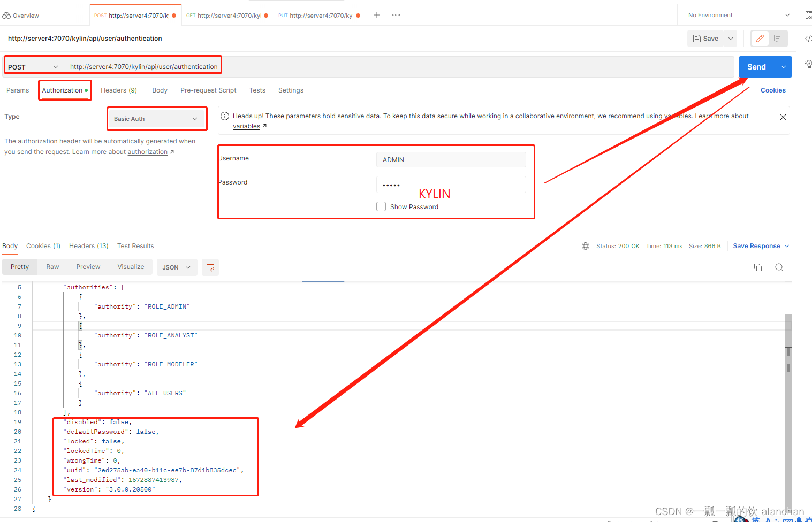Image resolution: width=812 pixels, height=522 pixels.
Task: Click the Time: 113 ms text
Action: (x=664, y=246)
